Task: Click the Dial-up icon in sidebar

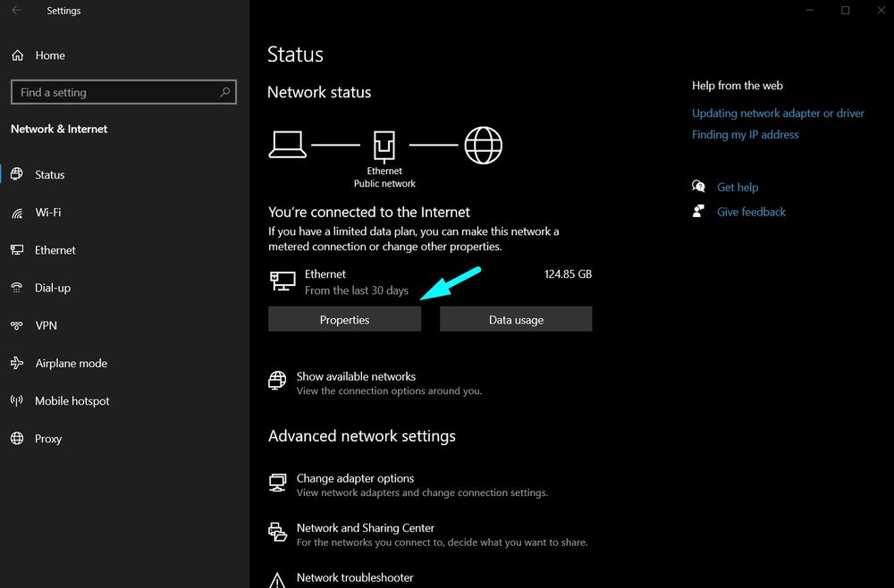Action: (18, 288)
